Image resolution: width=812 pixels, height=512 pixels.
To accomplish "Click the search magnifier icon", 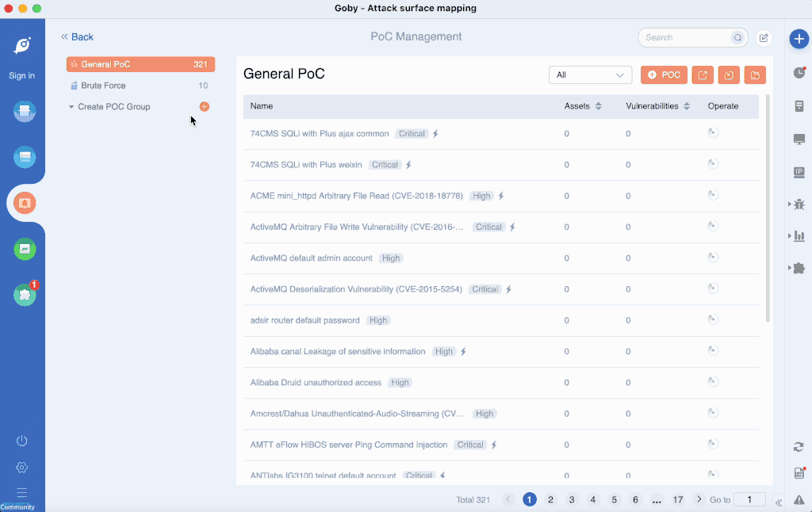I will (x=737, y=38).
